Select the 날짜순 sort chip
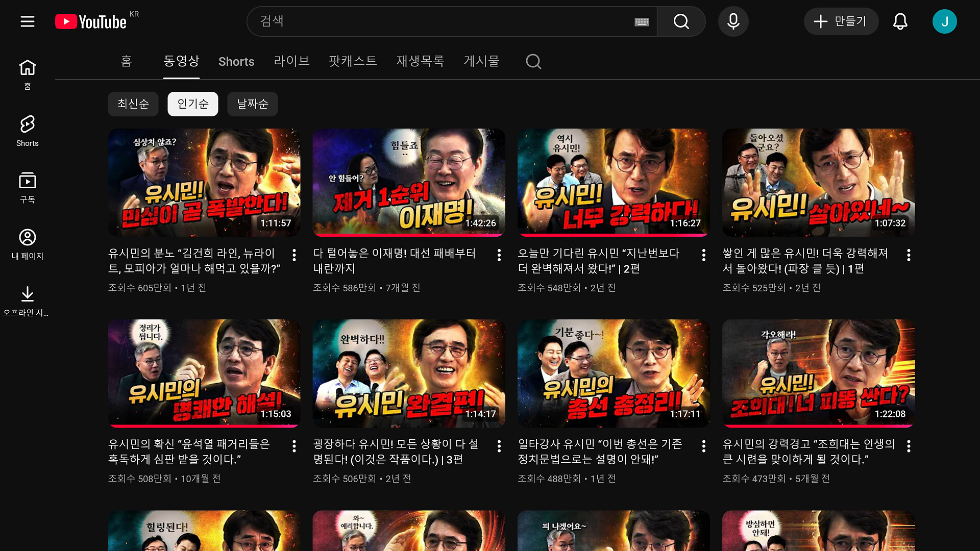Viewport: 980px width, 551px height. 253,104
